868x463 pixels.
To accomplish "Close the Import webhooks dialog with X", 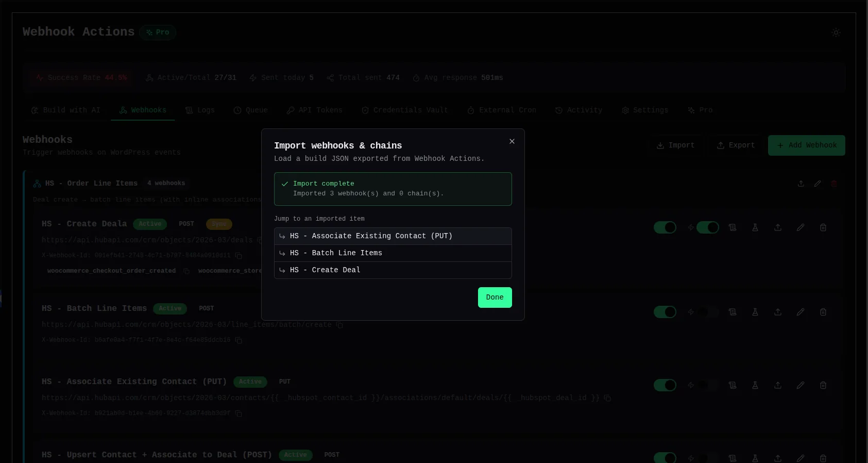I will 512,141.
